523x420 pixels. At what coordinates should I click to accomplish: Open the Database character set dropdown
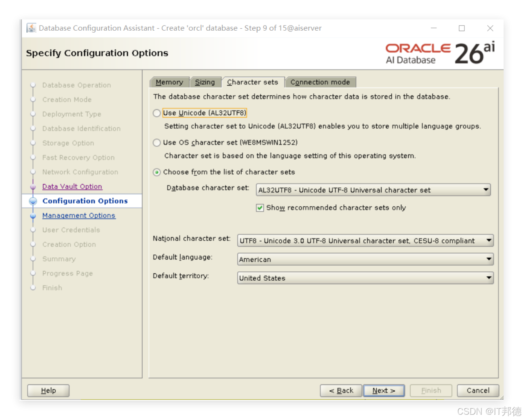[373, 190]
